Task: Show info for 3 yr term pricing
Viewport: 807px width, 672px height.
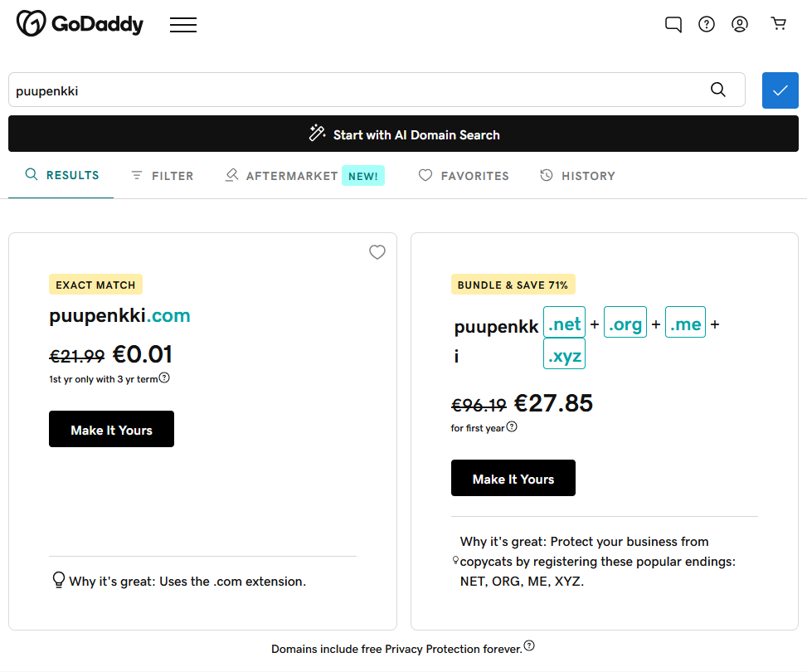Action: (x=164, y=377)
